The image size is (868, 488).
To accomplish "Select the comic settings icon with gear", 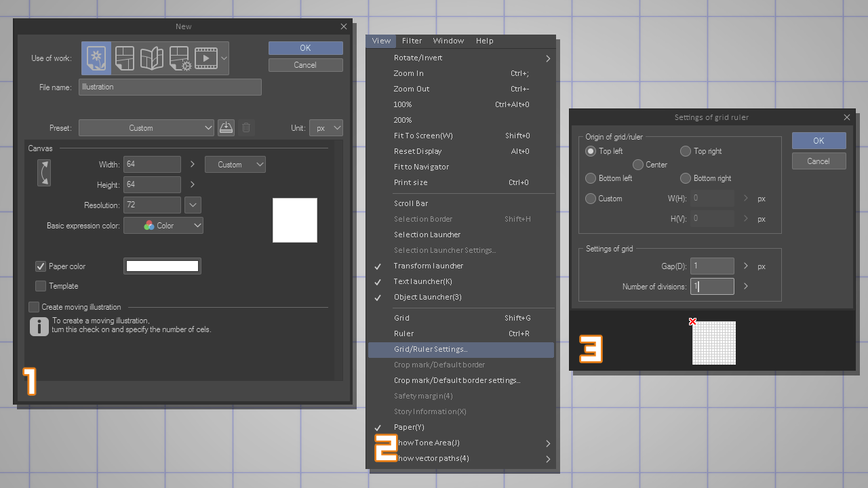I will (180, 58).
